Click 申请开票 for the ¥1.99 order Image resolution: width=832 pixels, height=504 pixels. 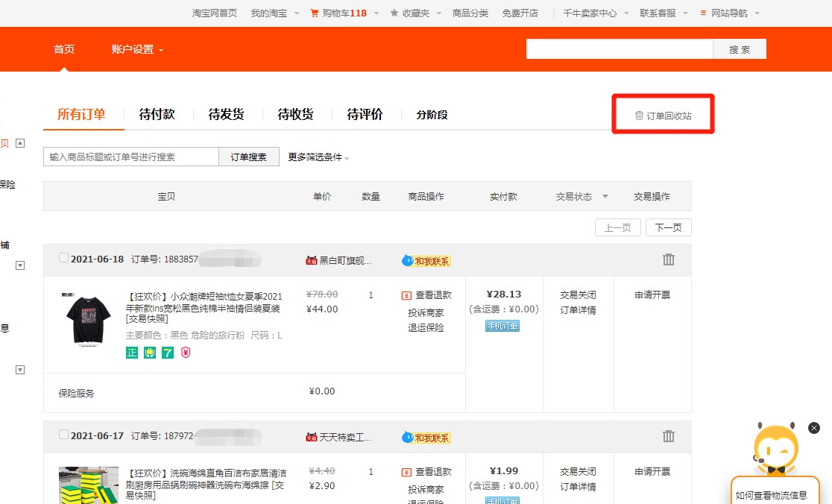[x=652, y=472]
